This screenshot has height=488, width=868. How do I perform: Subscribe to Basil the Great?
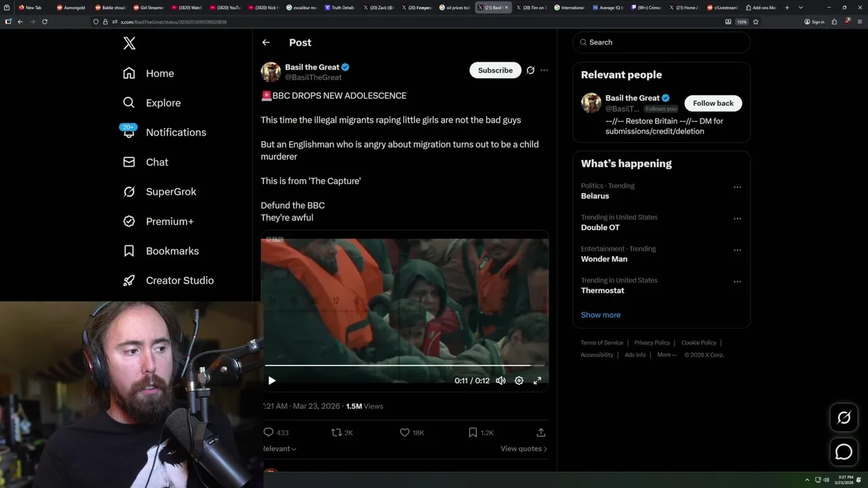tap(495, 70)
